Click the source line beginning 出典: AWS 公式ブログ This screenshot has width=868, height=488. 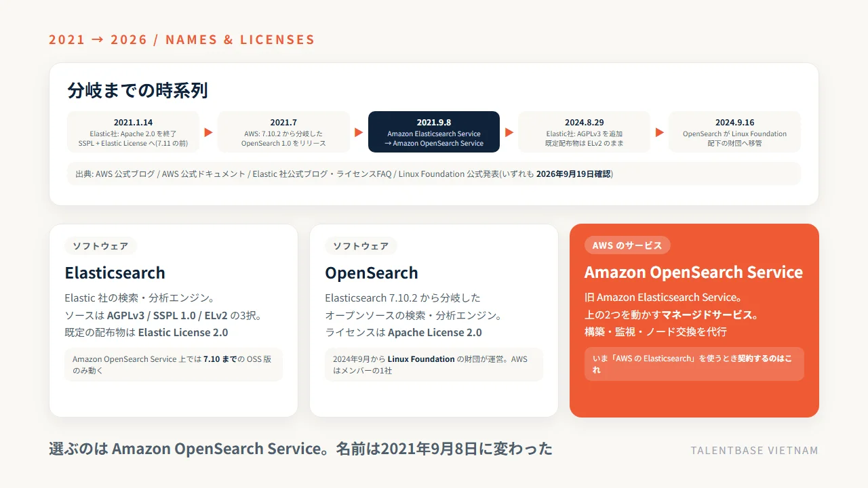pyautogui.click(x=434, y=174)
